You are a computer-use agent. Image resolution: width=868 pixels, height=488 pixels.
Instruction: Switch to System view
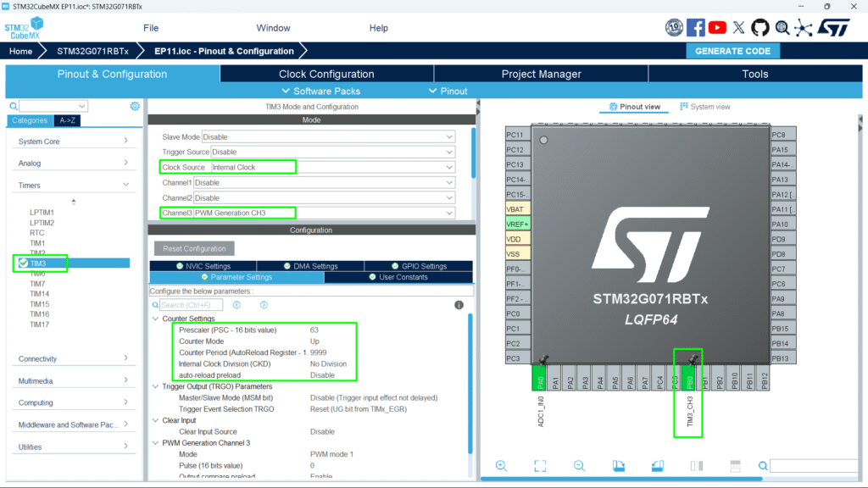pos(704,107)
